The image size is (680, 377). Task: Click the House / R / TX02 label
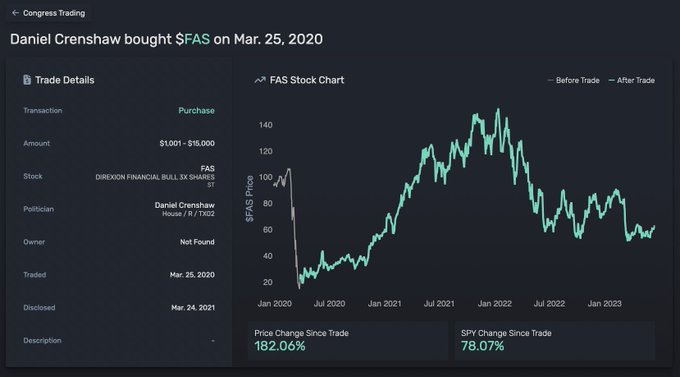coord(188,213)
